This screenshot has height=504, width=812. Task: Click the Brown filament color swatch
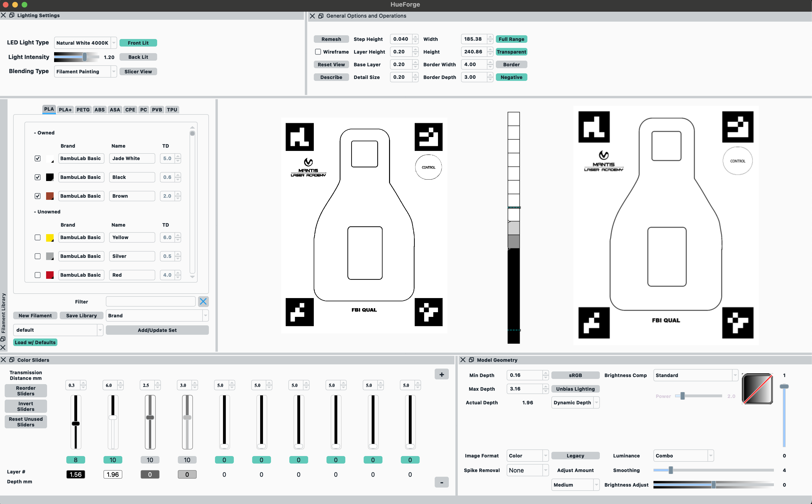pyautogui.click(x=50, y=196)
